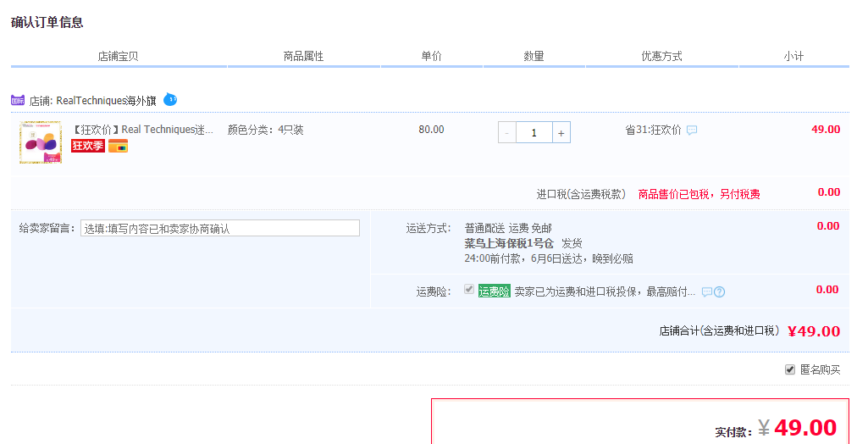Screen dimensions: 868x444
Task: Increase quantity with the plus button
Action: [561, 133]
